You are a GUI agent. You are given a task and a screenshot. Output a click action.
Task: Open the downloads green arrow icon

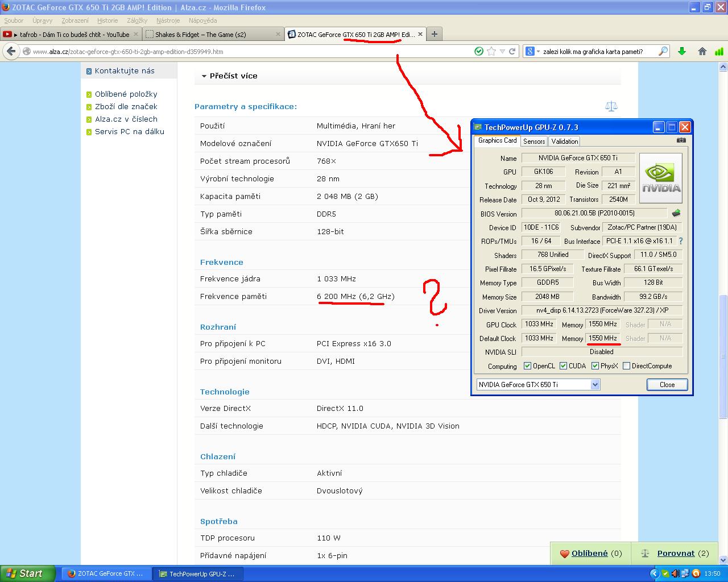tap(682, 51)
